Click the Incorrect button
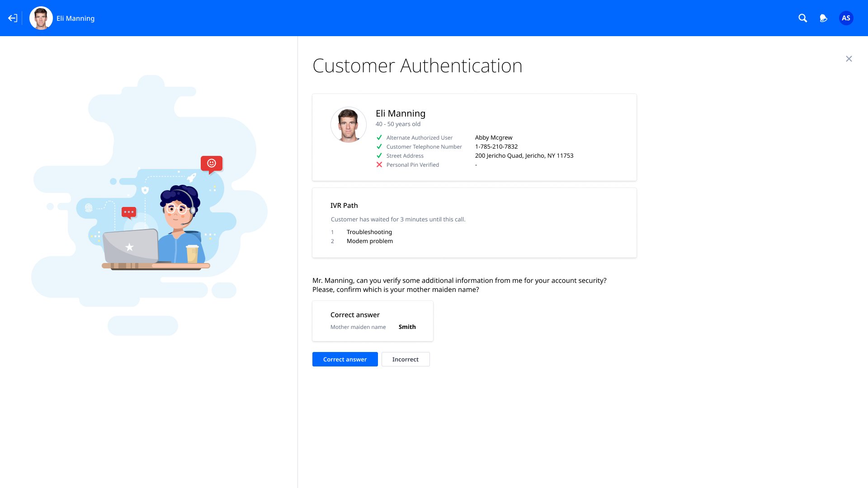Image resolution: width=868 pixels, height=488 pixels. (x=406, y=359)
